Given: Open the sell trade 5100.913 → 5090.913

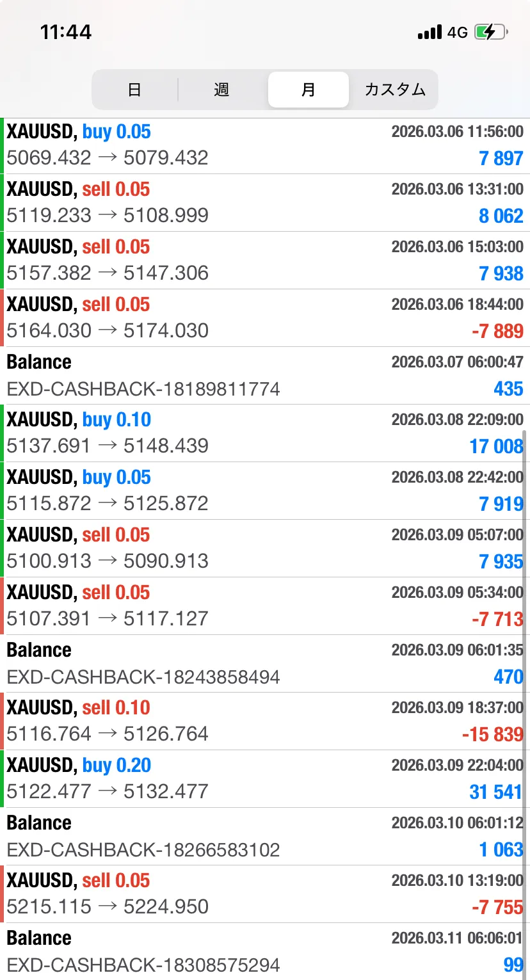Looking at the screenshot, I should point(265,549).
